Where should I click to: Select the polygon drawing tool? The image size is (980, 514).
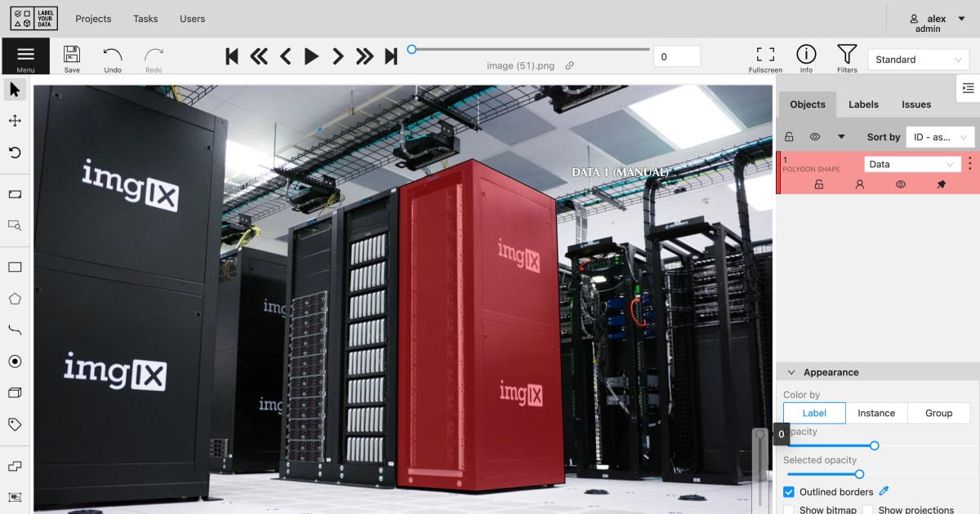15,299
